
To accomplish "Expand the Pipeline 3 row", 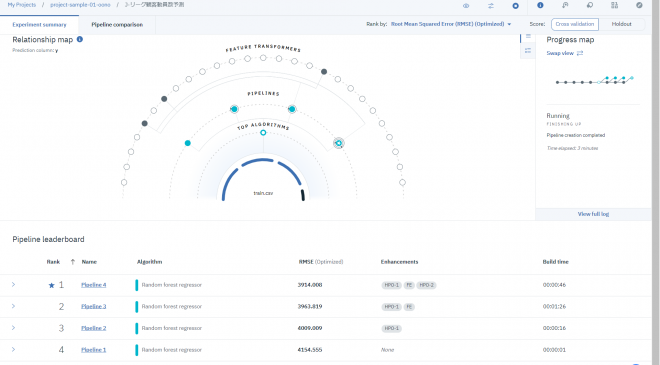I will (x=13, y=306).
